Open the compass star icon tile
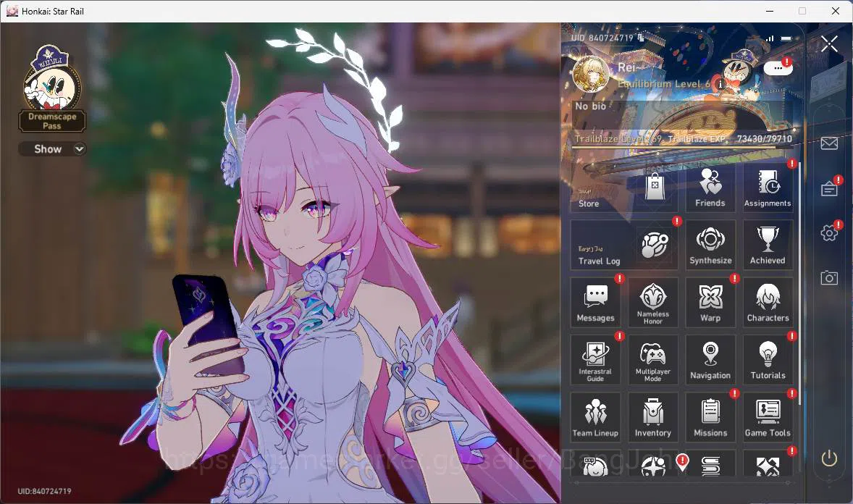Image resolution: width=853 pixels, height=504 pixels. [x=653, y=464]
